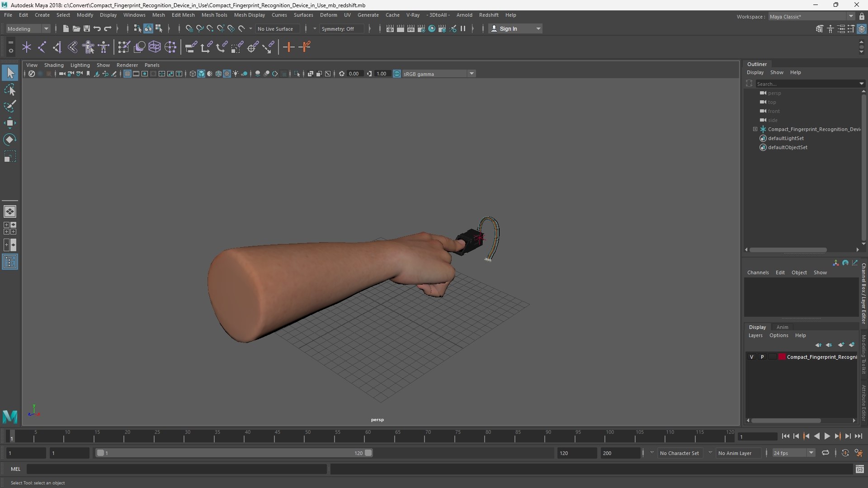
Task: Expand Compact_Fingerprint_Recognition_Device node in Outliner
Action: tap(755, 129)
